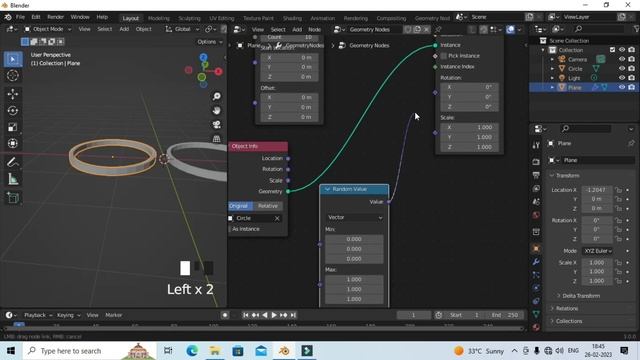
Task: Clear the Circle object field
Action: [277, 218]
